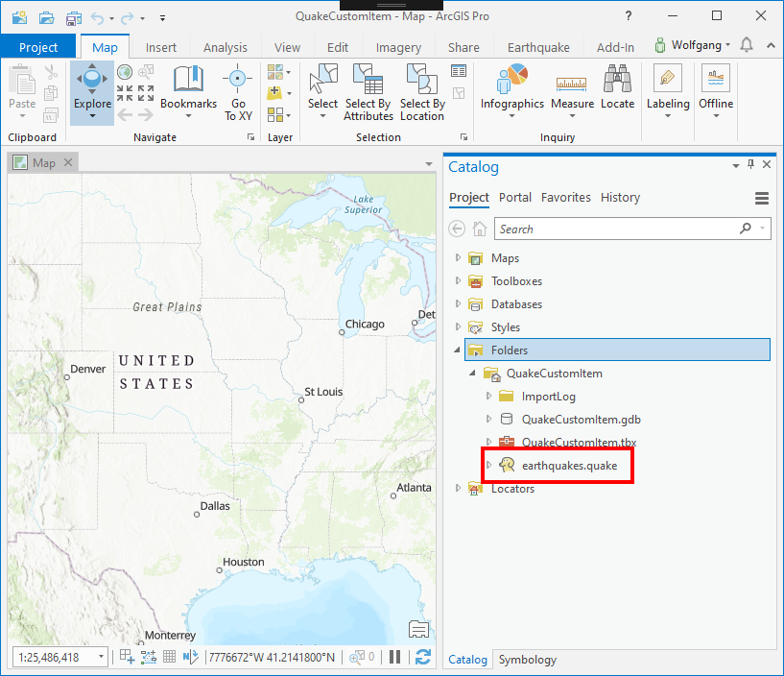Switch to the Symbology pane tab
The image size is (784, 676).
point(527,660)
